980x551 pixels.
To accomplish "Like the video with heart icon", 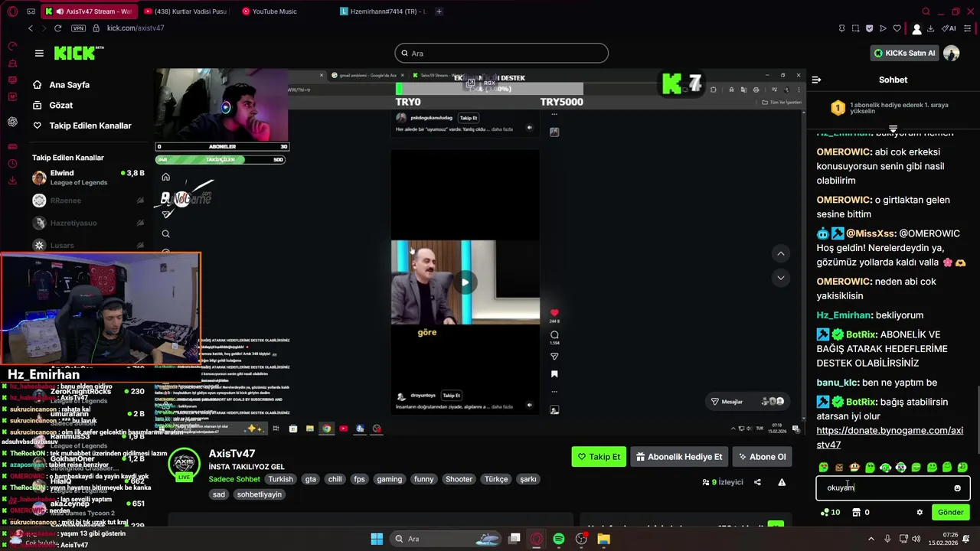I will click(554, 313).
